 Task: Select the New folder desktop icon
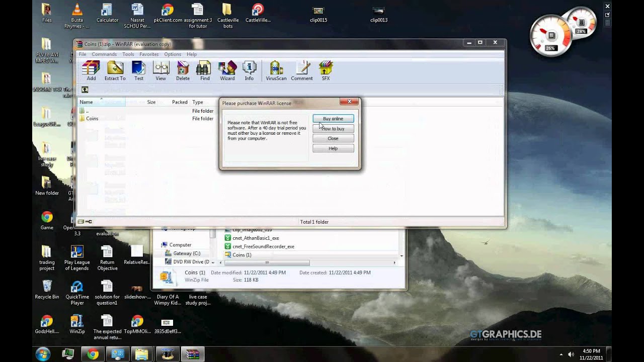[47, 186]
